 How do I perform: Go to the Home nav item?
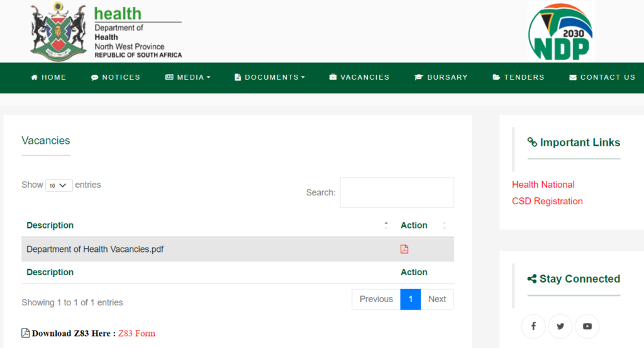(x=48, y=77)
